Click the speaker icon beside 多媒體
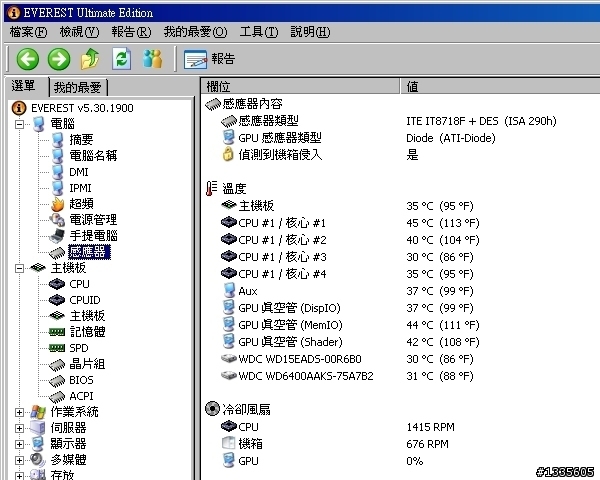The height and width of the screenshot is (480, 600). (38, 460)
